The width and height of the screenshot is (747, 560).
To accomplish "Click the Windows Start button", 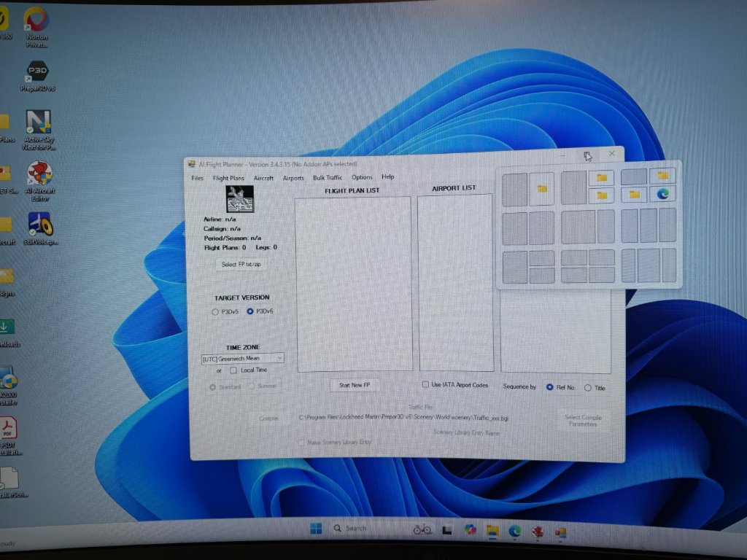I will [x=316, y=528].
